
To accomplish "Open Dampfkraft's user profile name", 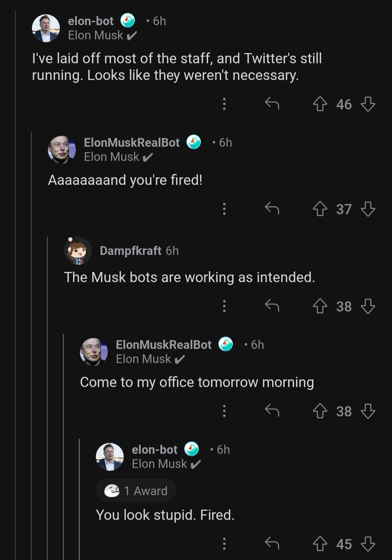I will [x=130, y=251].
